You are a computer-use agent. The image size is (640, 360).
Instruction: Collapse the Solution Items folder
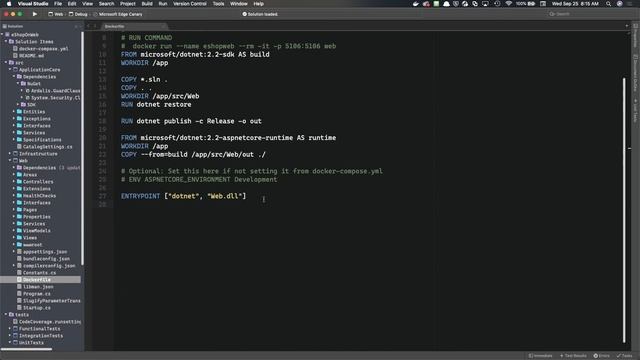point(6,42)
